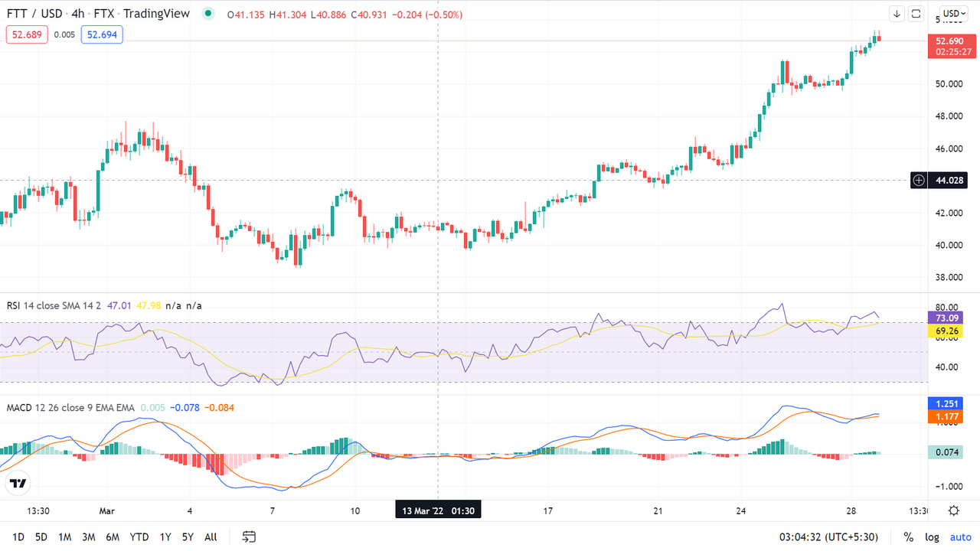Select the 5D time range
This screenshot has width=980, height=551.
(41, 537)
